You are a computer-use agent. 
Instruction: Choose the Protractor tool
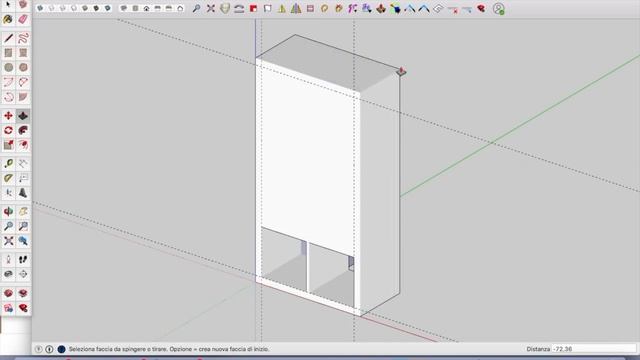8,178
